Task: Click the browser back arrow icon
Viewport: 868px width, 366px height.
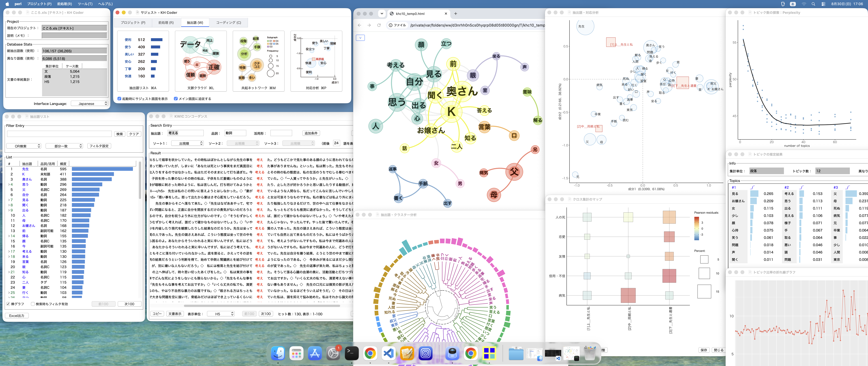Action: [x=360, y=25]
